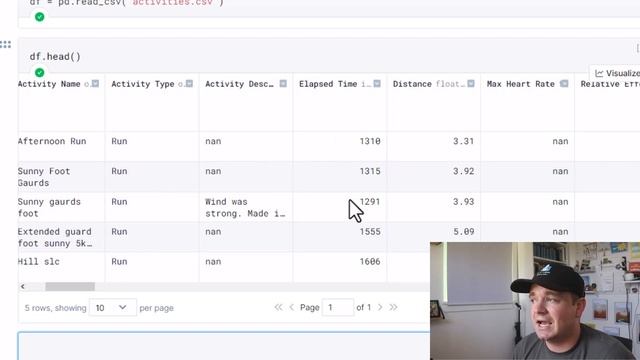
Task: Go to last page arrow
Action: coord(393,307)
